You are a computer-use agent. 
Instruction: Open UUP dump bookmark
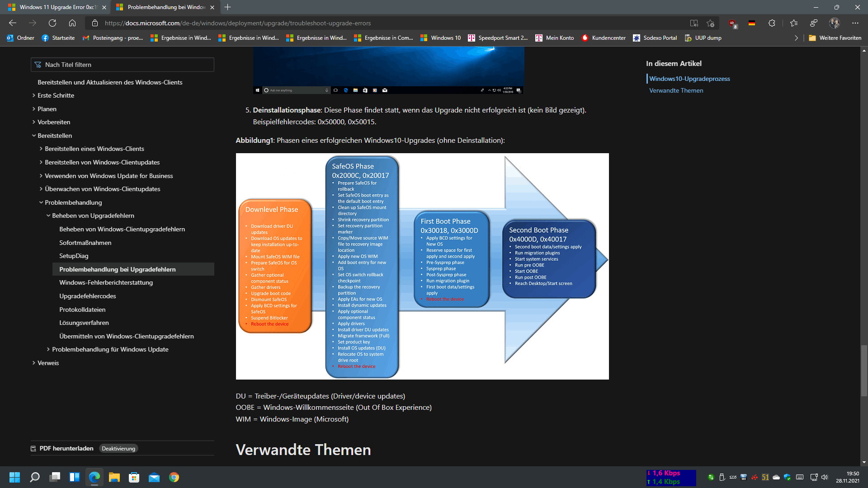tap(703, 38)
